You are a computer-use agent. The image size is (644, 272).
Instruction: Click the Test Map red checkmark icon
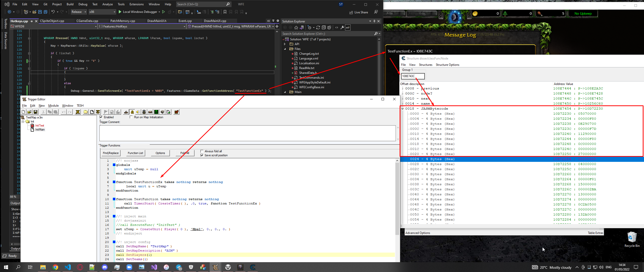point(176,112)
